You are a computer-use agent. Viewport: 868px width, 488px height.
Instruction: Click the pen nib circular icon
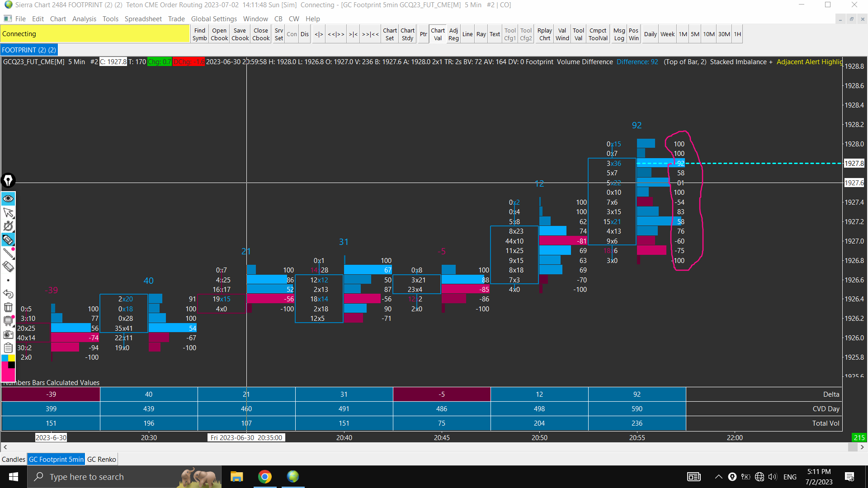(x=8, y=180)
